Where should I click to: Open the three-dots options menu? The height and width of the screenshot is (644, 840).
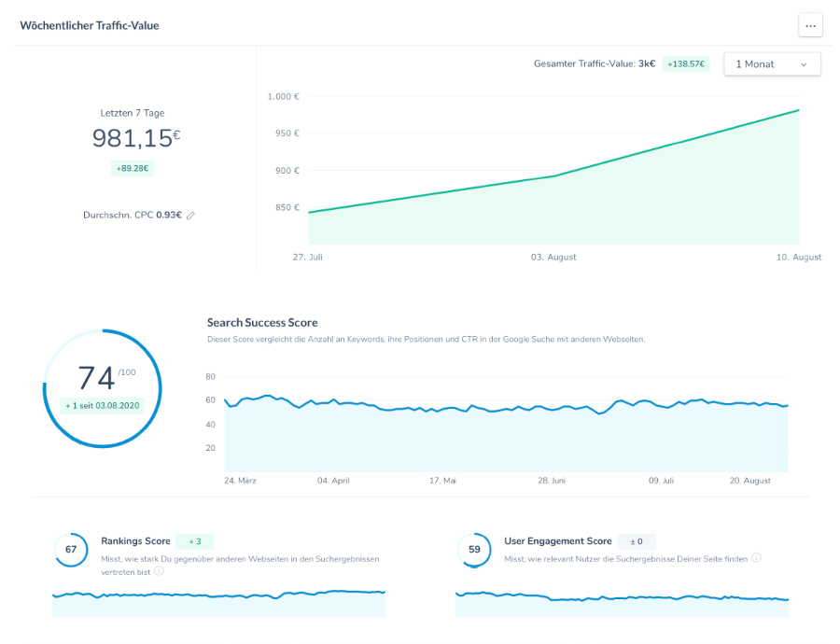pyautogui.click(x=810, y=25)
